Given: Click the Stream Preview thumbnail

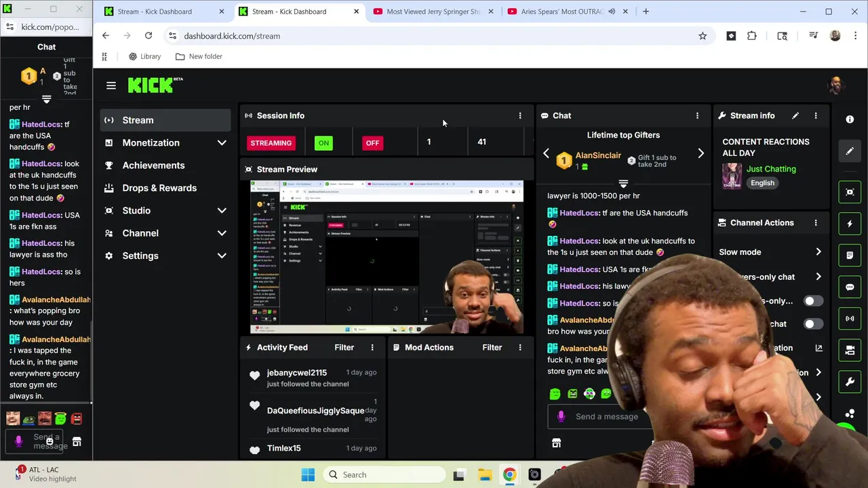Looking at the screenshot, I should 387,258.
